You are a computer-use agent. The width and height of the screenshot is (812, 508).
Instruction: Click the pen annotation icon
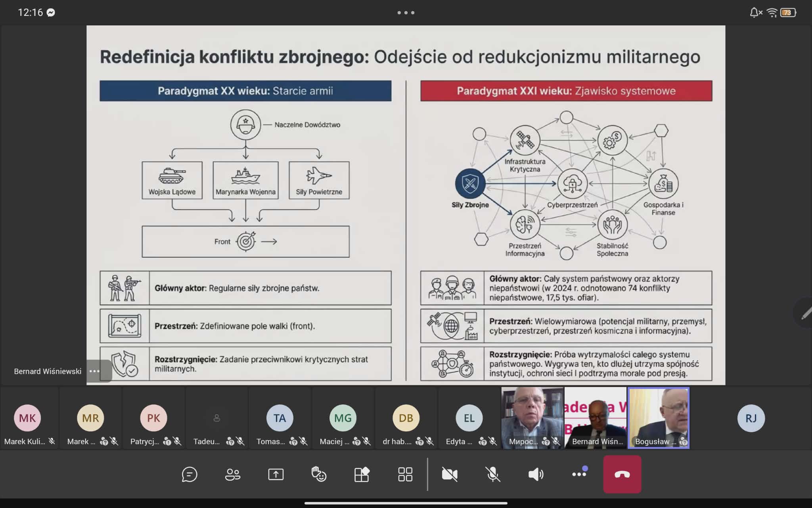[805, 314]
